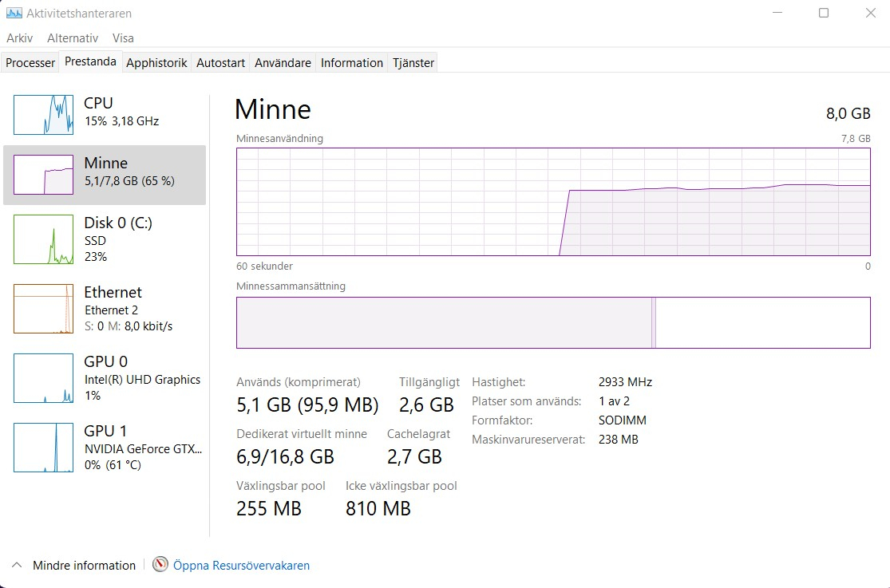This screenshot has height=588, width=890.
Task: Switch to the Processer tab
Action: click(x=30, y=62)
